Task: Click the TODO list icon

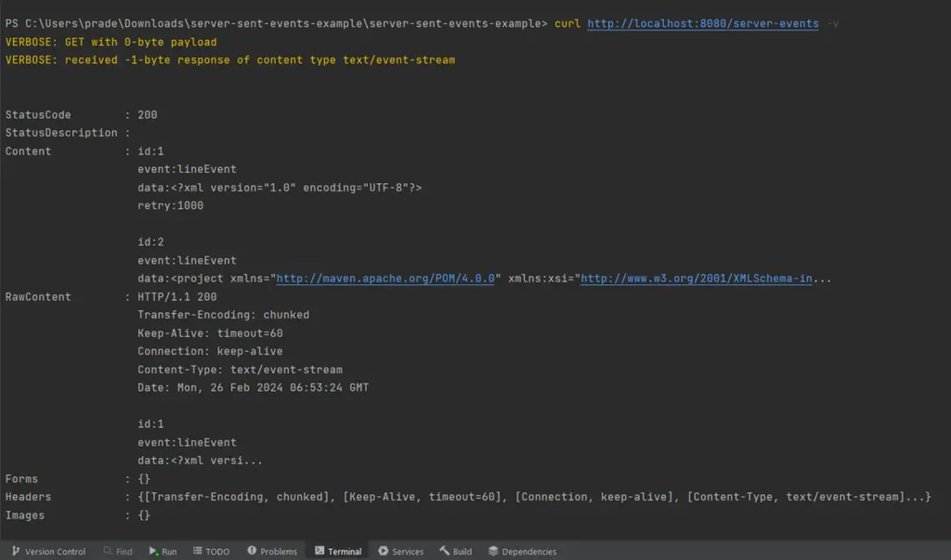Action: [x=197, y=552]
